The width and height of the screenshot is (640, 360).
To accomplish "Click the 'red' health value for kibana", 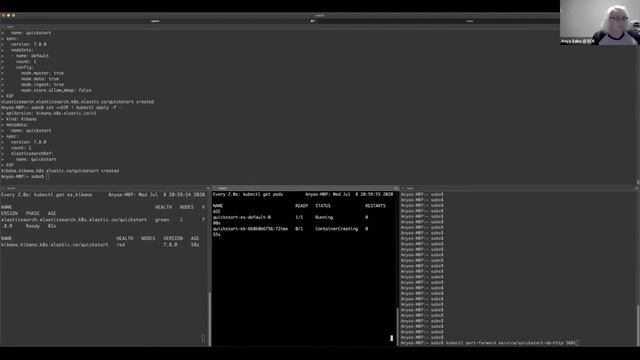I will click(x=121, y=244).
